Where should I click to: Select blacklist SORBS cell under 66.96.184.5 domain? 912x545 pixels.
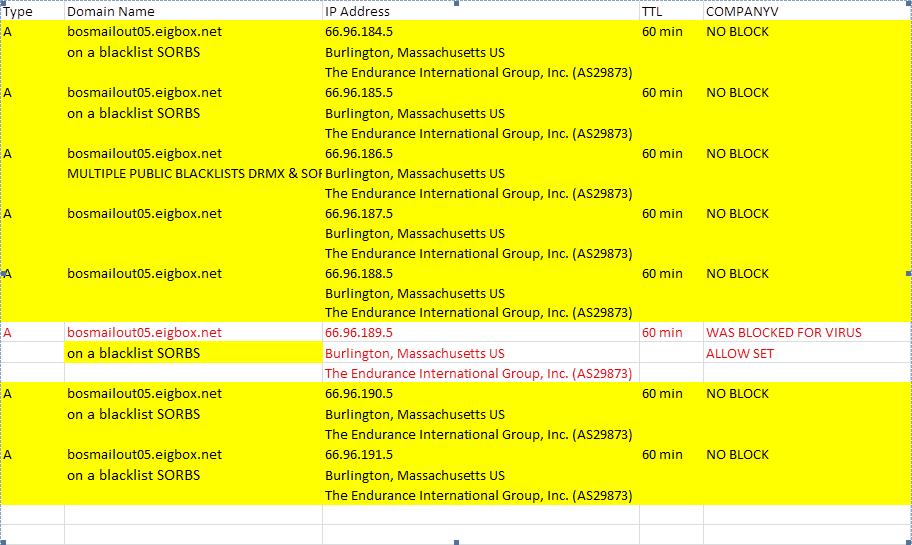point(193,52)
